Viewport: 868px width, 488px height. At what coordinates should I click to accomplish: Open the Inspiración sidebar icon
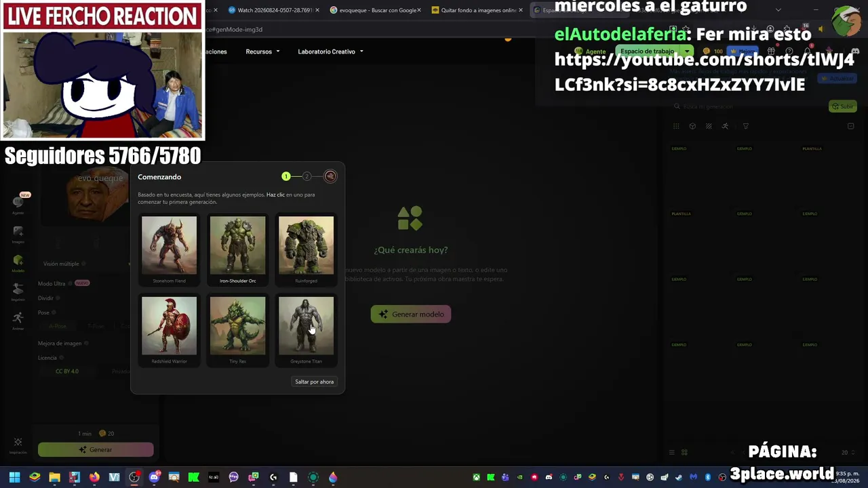18,445
